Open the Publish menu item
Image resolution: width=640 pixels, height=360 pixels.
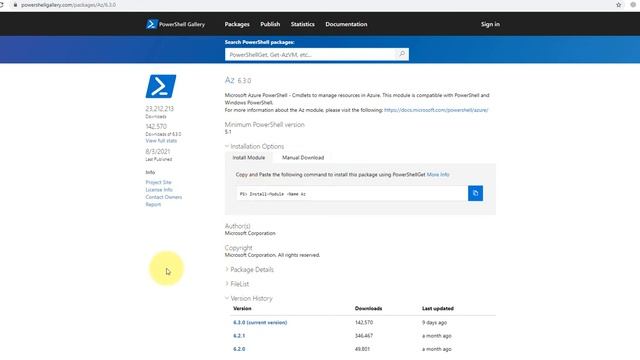(270, 24)
